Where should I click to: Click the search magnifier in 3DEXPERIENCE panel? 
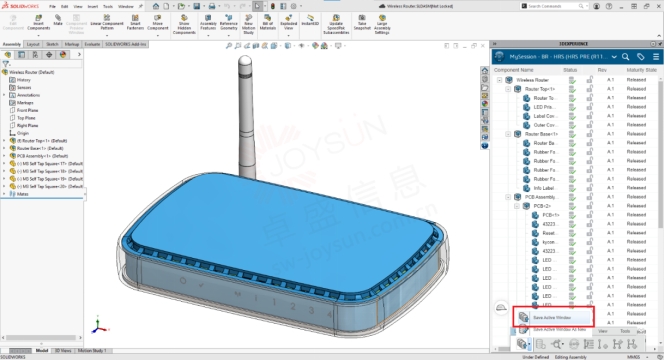click(x=626, y=56)
